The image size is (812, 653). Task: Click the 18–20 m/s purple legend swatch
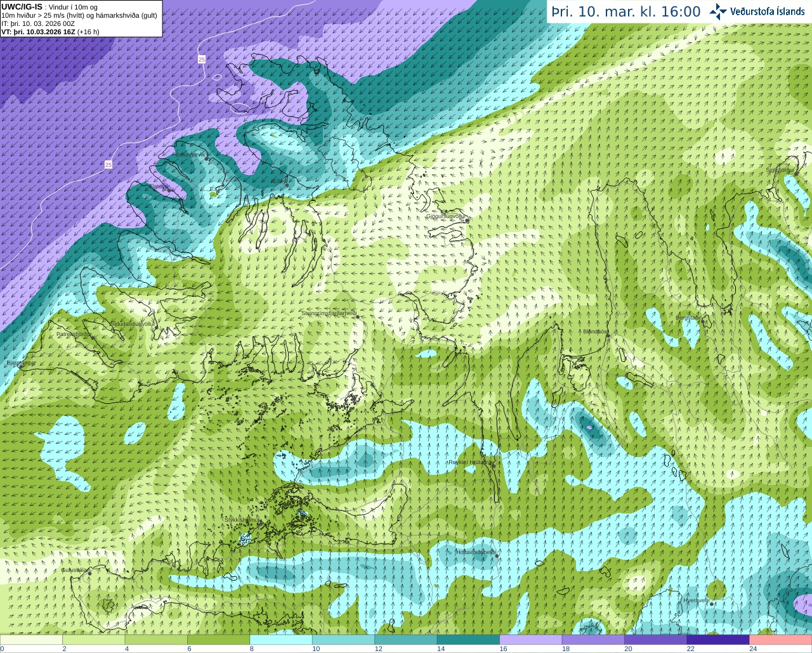(593, 640)
